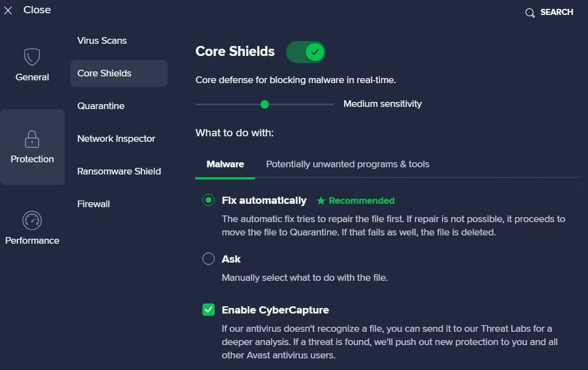Select Core Shields in the sidebar
This screenshot has height=370, width=588.
point(105,73)
